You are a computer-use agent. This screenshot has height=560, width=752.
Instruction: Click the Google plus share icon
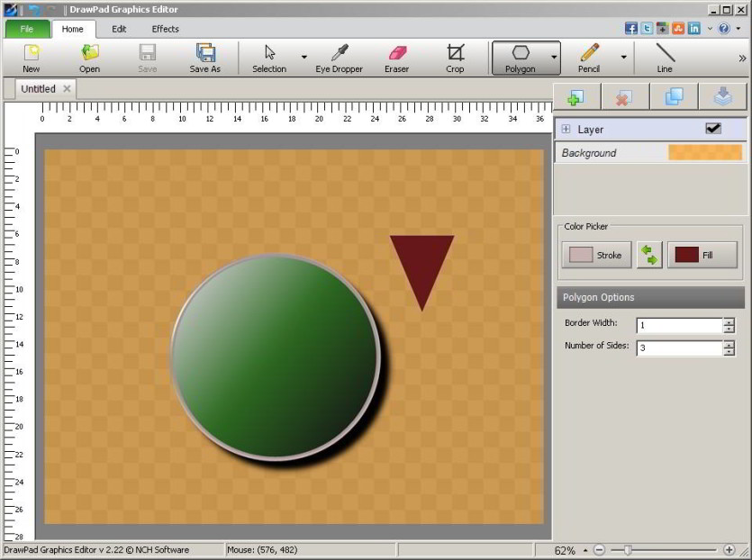tap(662, 28)
